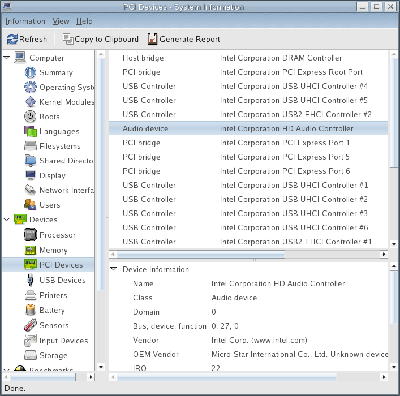Viewport: 400px width, 396px height.
Task: Click the sidebar tree down scroll arrow
Action: pyautogui.click(x=101, y=367)
